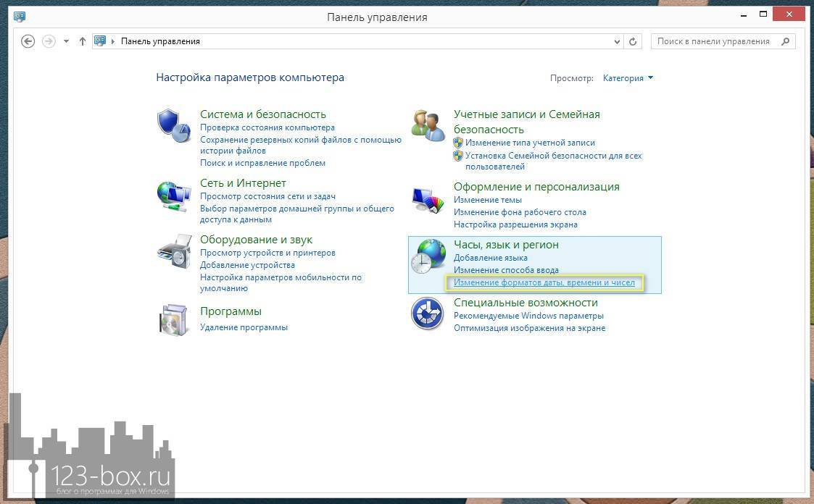Click the up arrow to parent folder
This screenshot has width=814, height=504.
tap(82, 41)
